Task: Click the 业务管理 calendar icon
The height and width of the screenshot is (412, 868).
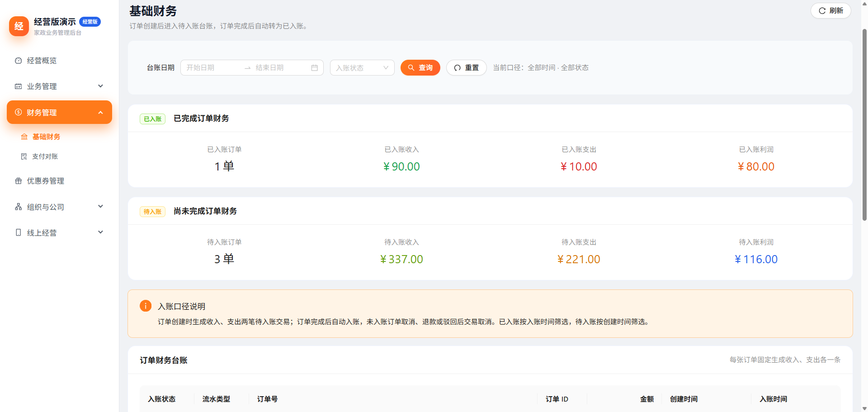Action: click(x=19, y=86)
